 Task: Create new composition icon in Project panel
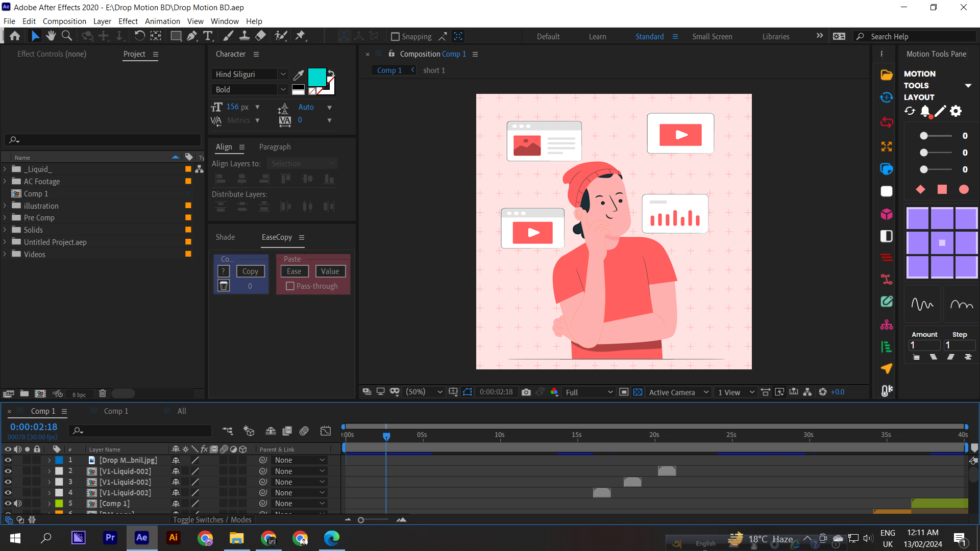pyautogui.click(x=40, y=393)
